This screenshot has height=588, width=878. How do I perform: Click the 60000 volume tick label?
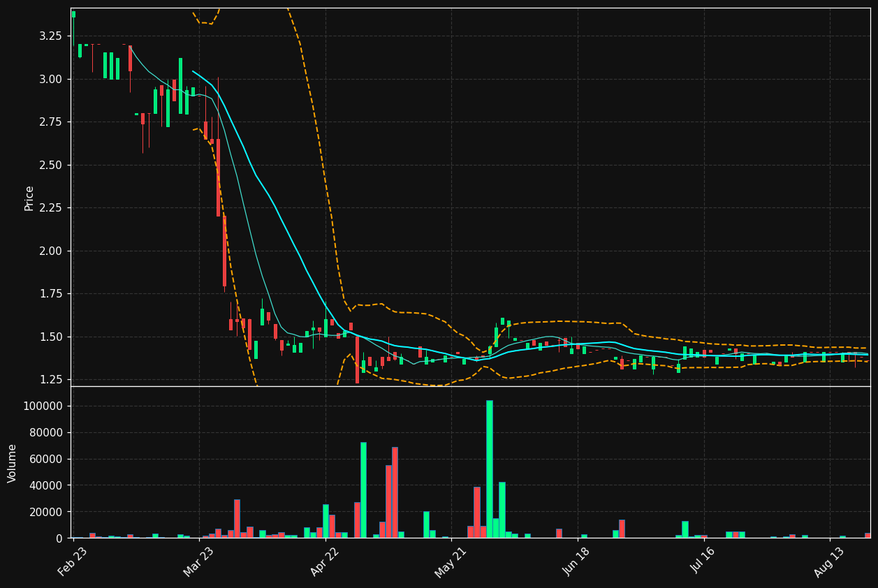coord(46,460)
